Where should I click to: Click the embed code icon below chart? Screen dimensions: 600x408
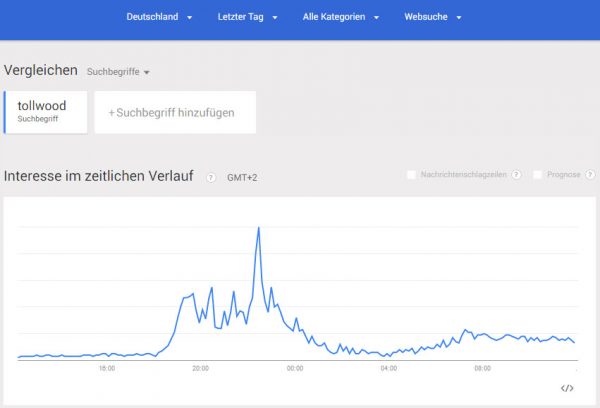pos(567,388)
